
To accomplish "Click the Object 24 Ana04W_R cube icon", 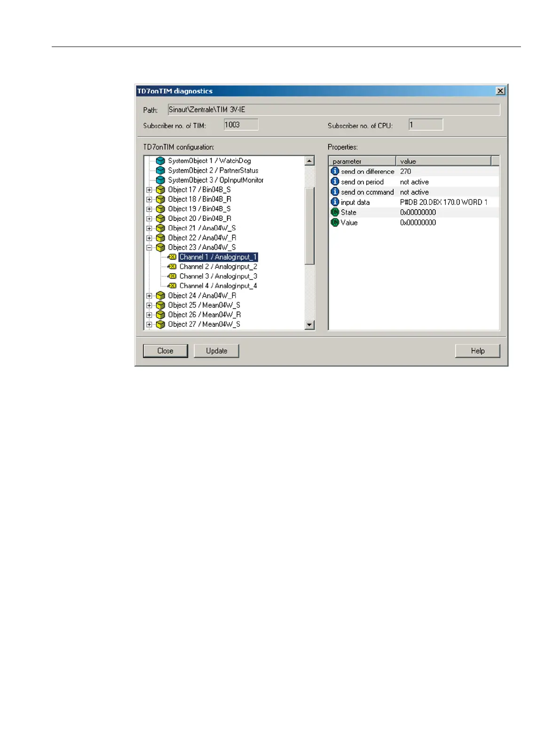I will pos(160,296).
